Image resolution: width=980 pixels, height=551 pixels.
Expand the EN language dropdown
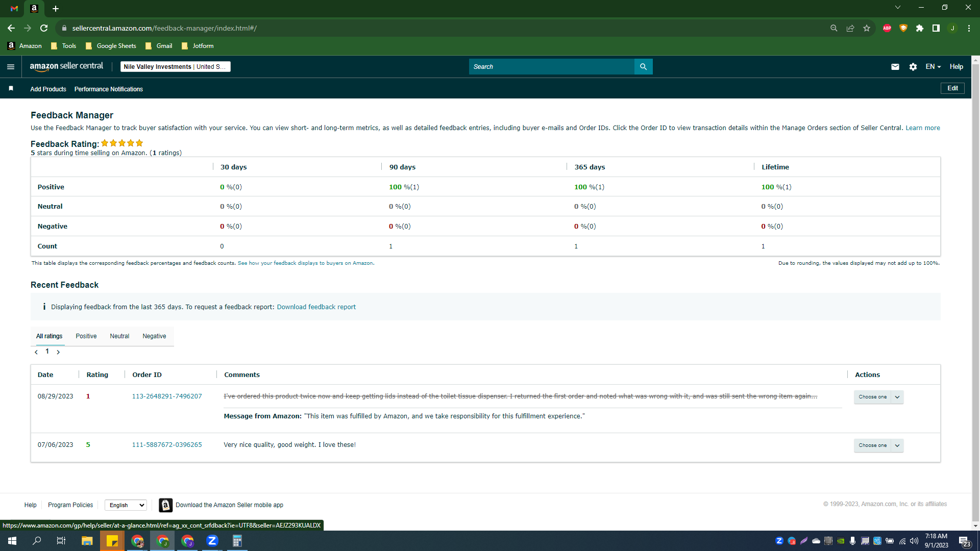(933, 67)
